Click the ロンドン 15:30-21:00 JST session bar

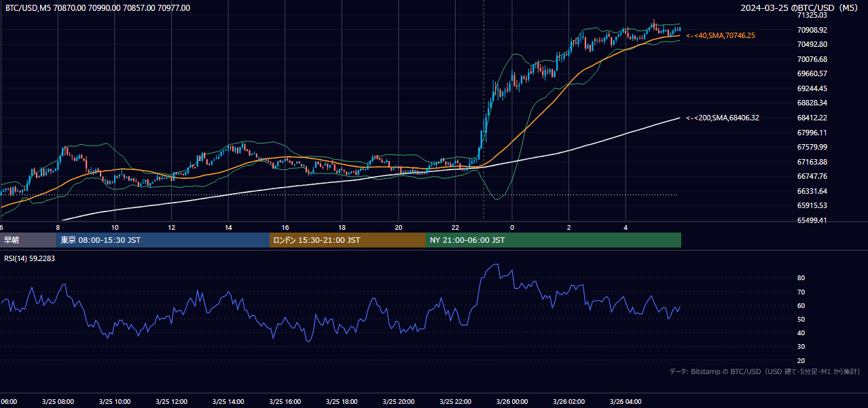coord(348,240)
